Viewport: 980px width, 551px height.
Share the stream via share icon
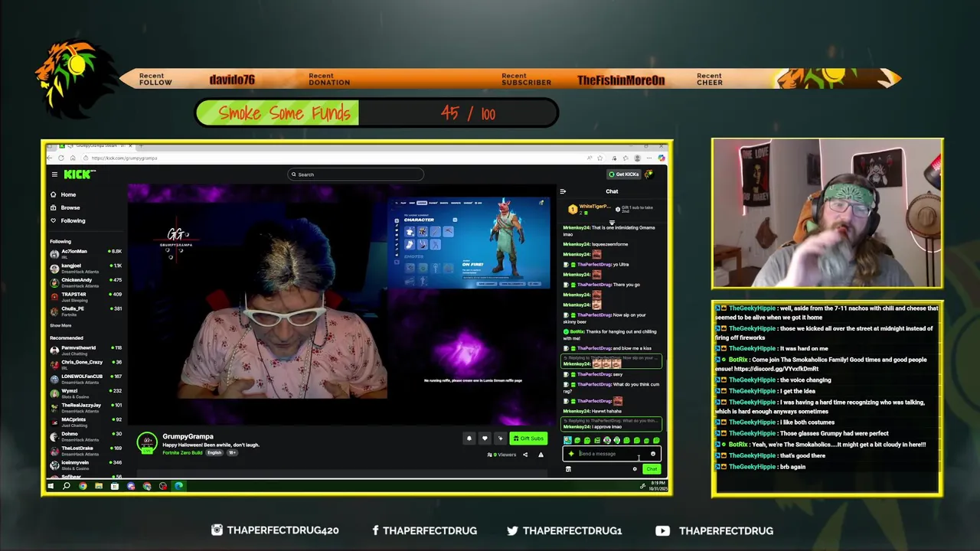[x=525, y=455]
